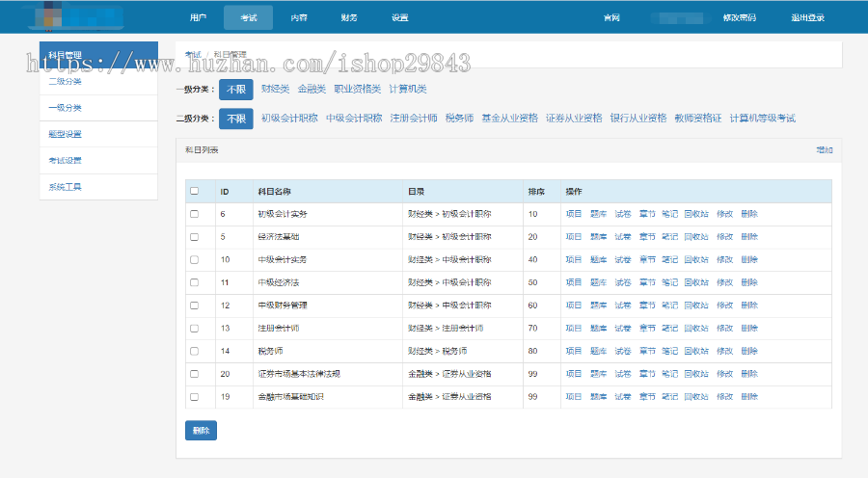Viewport: 868px width, 478px height.
Task: Filter second-level category by 注册会计师
Action: click(x=413, y=119)
